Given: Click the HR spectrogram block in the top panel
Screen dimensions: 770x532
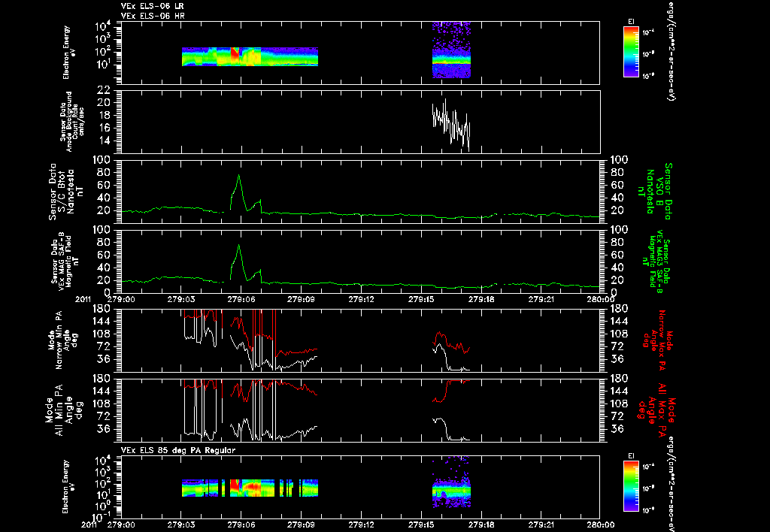Looking at the screenshot, I should [451, 50].
